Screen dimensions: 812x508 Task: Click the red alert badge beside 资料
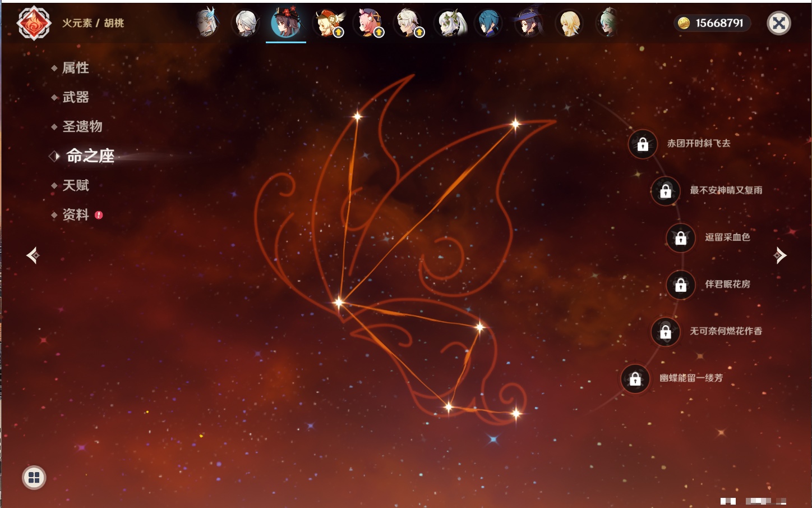coord(99,215)
